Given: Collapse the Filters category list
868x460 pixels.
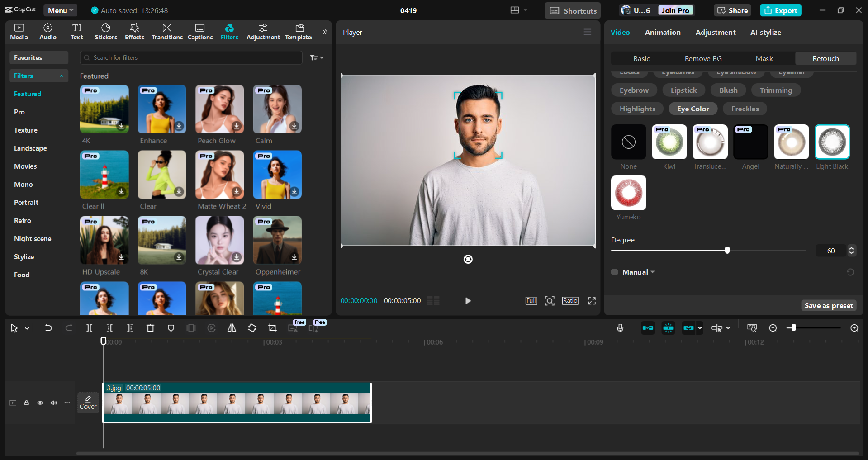Looking at the screenshot, I should (62, 76).
